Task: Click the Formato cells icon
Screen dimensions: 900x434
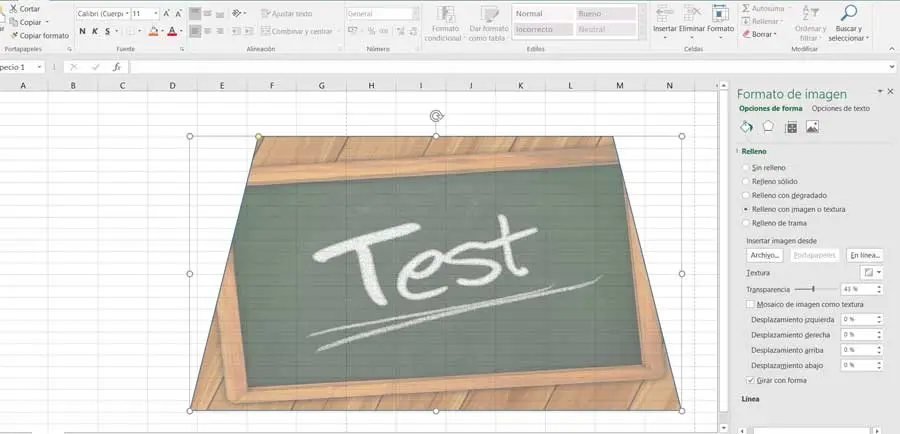Action: coord(720,13)
